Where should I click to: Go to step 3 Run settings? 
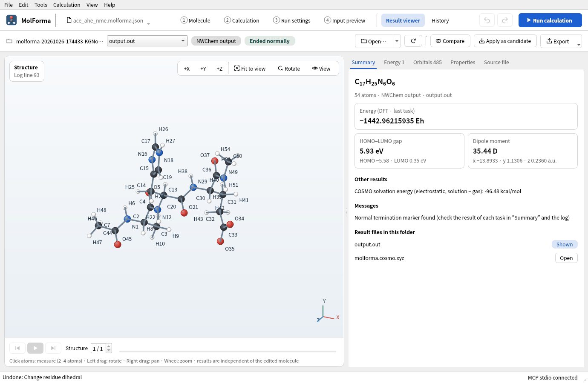(292, 20)
